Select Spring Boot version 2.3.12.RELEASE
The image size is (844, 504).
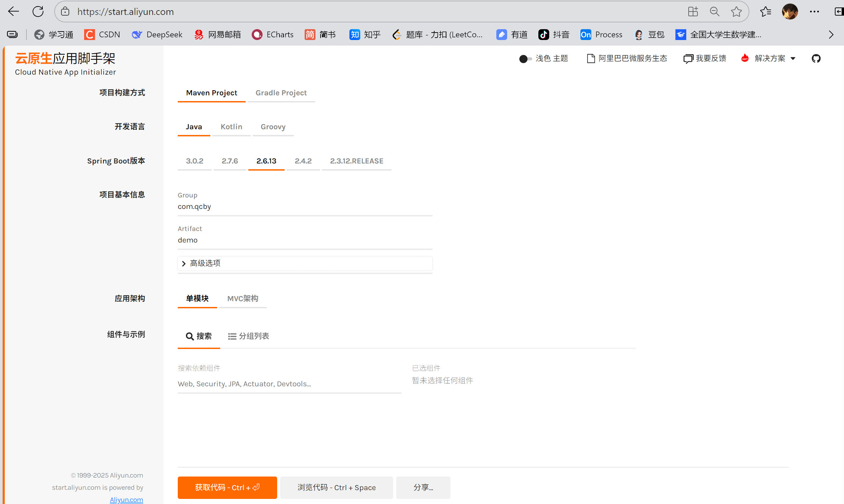(356, 161)
